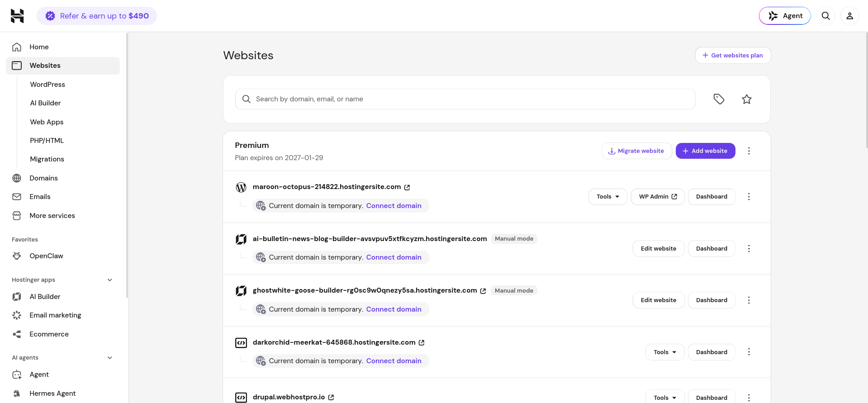Click Edit website for ghostwhite-goose site
Image resolution: width=868 pixels, height=403 pixels.
[x=658, y=300]
